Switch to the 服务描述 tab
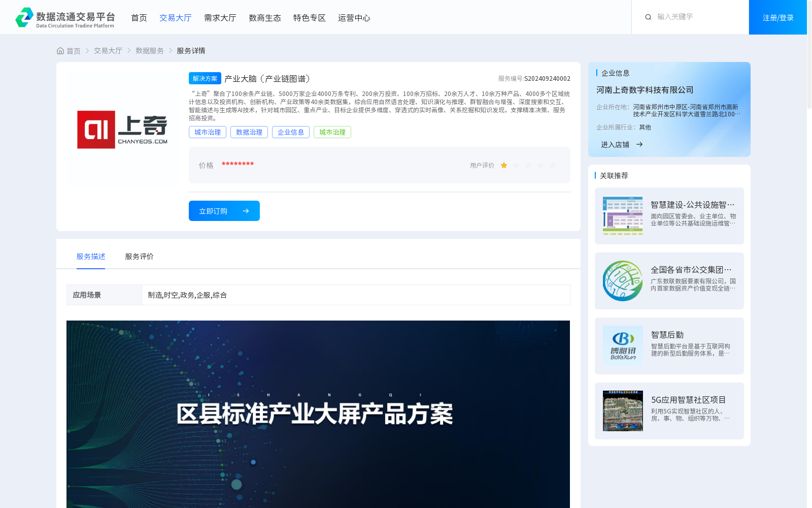Screen dimensions: 812x508 tap(91, 257)
